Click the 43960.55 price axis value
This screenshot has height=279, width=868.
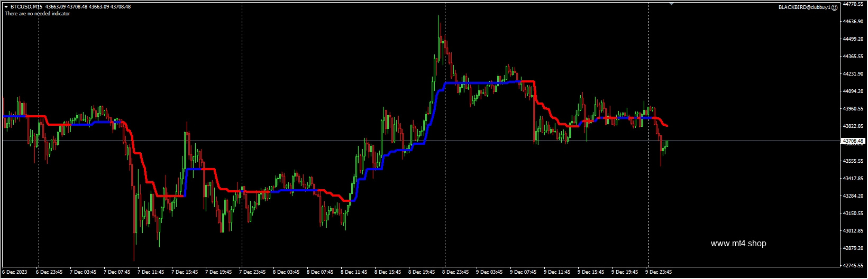853,109
